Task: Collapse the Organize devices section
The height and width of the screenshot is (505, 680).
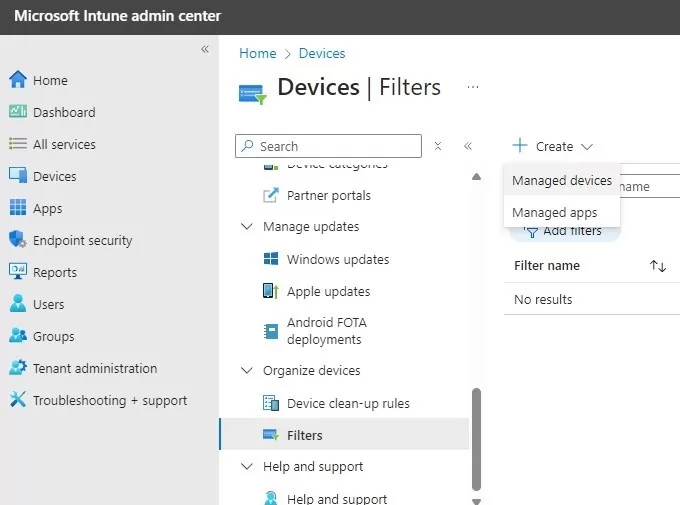Action: [247, 370]
